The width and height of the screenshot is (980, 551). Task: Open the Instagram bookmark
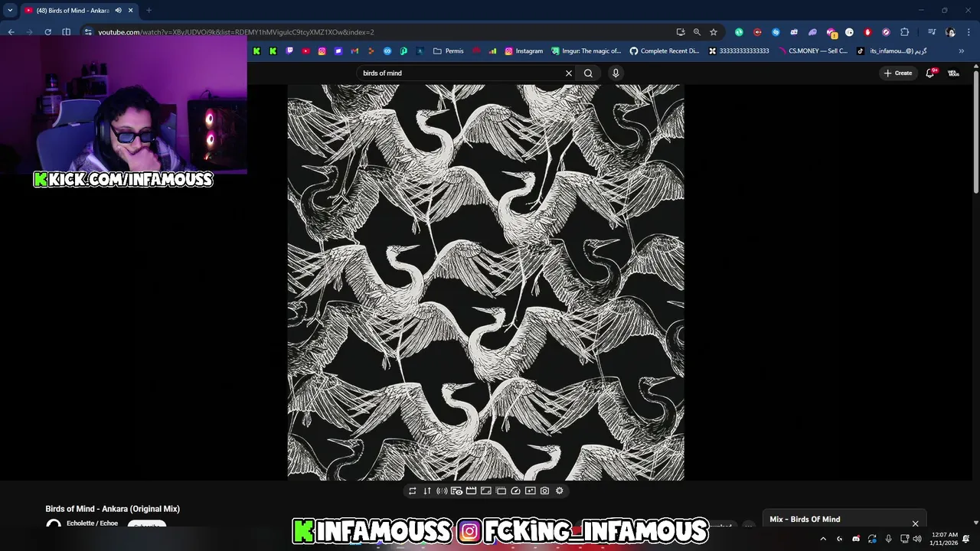pos(524,51)
